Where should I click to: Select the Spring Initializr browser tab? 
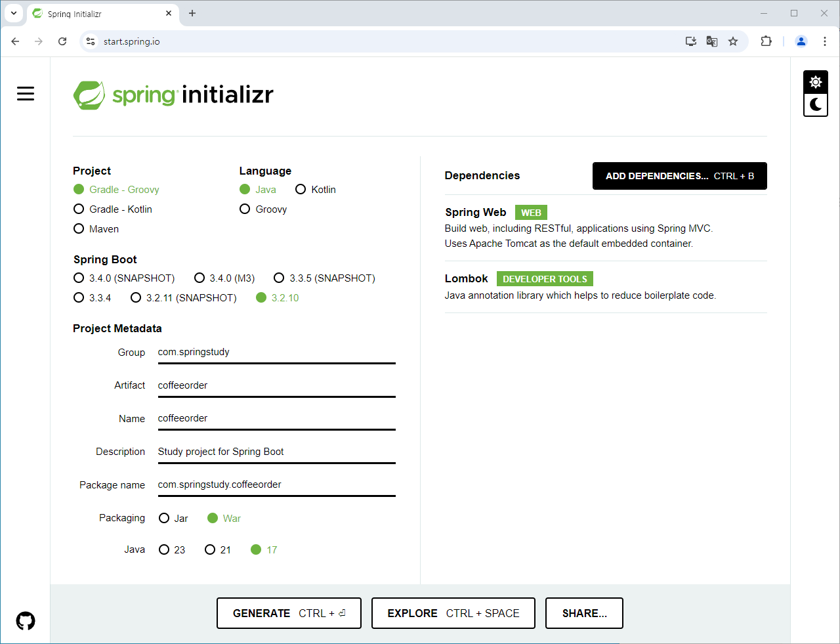coord(103,14)
